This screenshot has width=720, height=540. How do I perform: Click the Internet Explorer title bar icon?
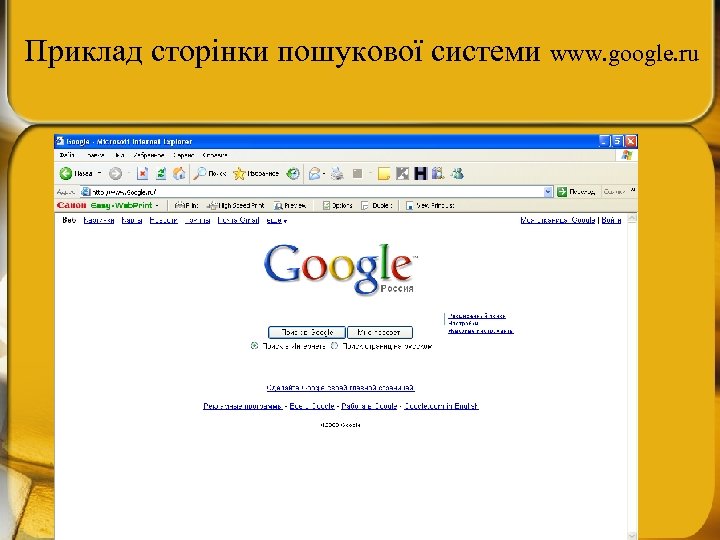point(60,141)
